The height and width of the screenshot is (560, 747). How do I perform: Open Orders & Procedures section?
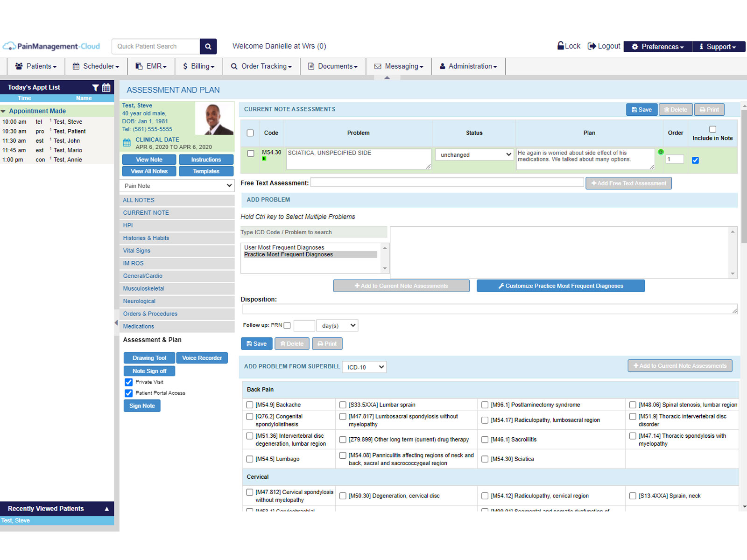[177, 314]
